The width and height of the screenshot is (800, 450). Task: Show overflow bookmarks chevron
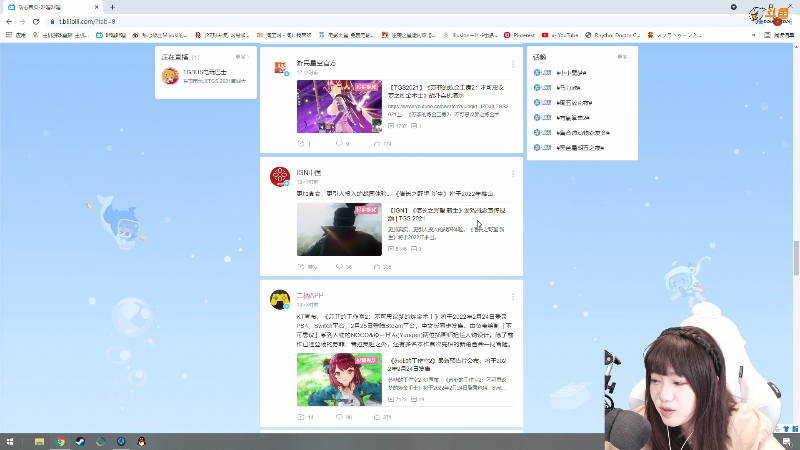click(x=754, y=35)
